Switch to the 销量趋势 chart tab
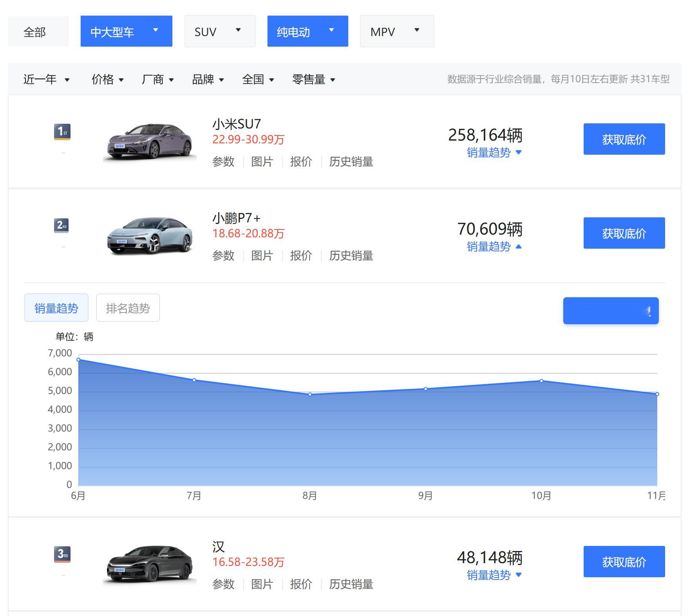689x616 pixels. point(56,308)
